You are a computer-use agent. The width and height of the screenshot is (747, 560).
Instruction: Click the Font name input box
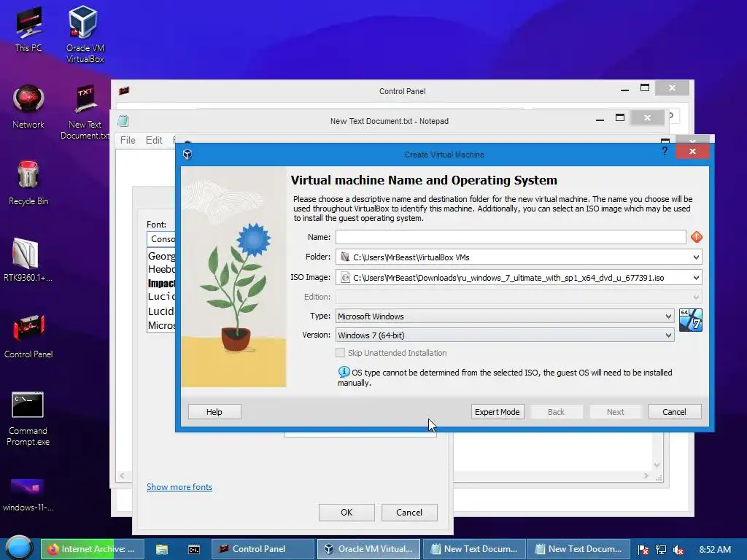161,239
